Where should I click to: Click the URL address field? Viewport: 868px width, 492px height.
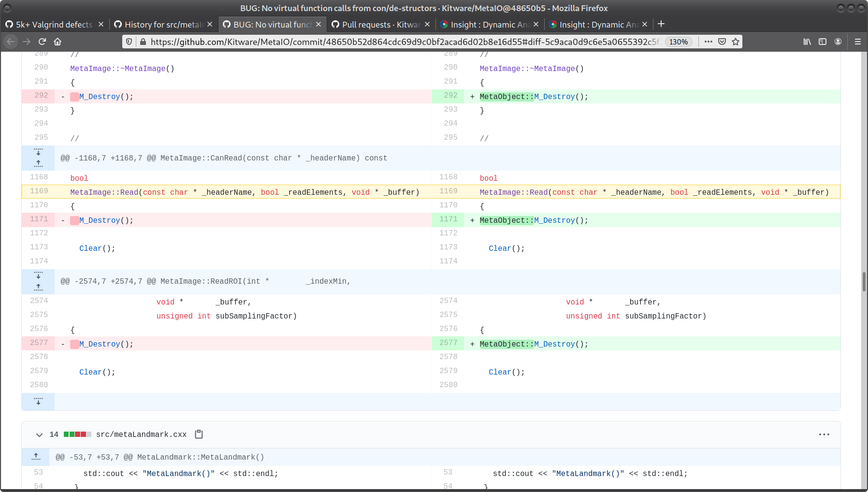[x=406, y=42]
